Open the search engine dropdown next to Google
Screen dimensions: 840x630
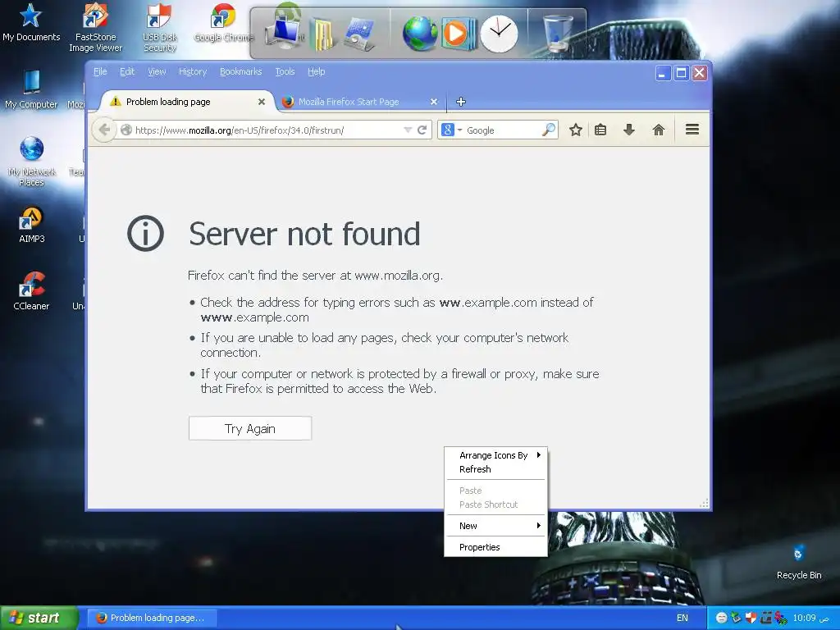(x=459, y=130)
